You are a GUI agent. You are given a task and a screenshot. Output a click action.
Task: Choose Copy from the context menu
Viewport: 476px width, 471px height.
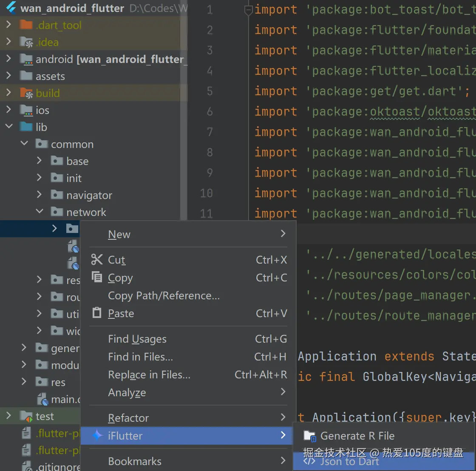click(188, 278)
